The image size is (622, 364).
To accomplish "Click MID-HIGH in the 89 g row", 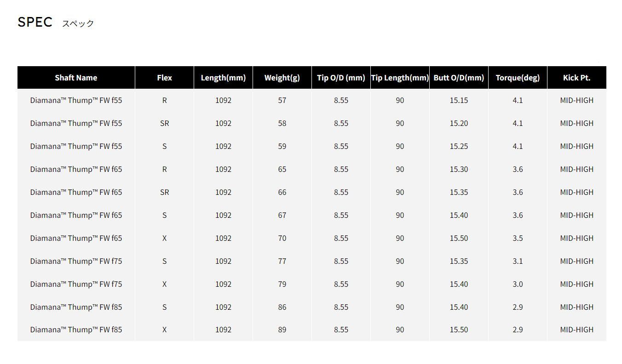I will tap(576, 330).
